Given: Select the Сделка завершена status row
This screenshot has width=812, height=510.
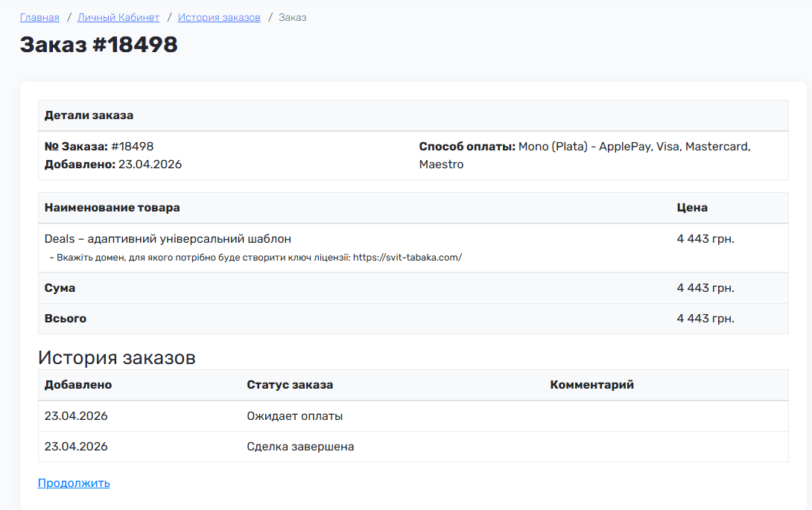Looking at the screenshot, I should pyautogui.click(x=413, y=447).
